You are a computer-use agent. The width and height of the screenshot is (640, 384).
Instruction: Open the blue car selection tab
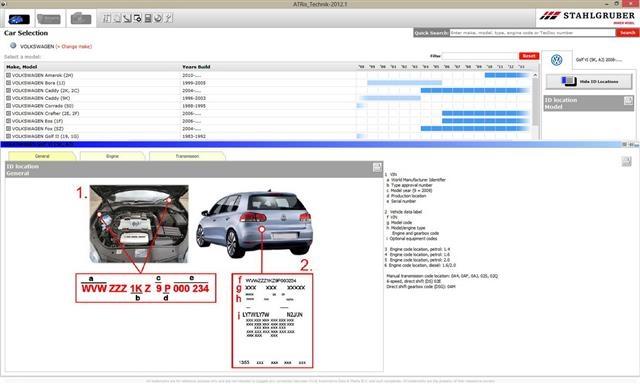(19, 19)
